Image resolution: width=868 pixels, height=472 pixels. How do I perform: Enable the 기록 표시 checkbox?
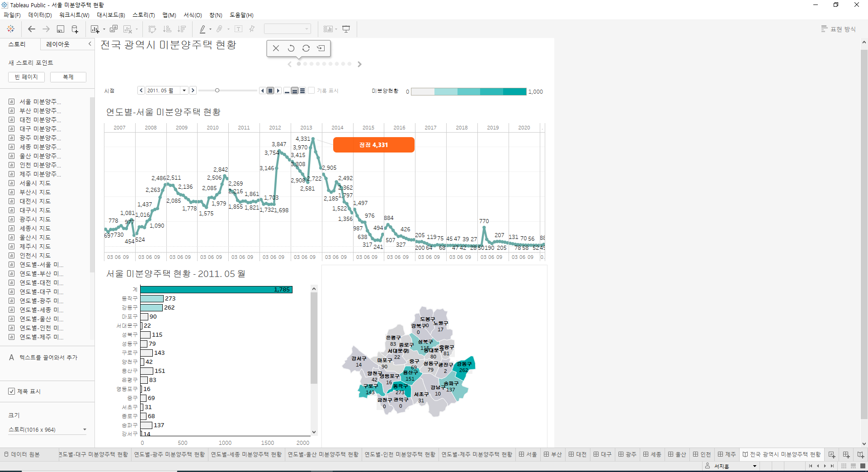tap(311, 91)
